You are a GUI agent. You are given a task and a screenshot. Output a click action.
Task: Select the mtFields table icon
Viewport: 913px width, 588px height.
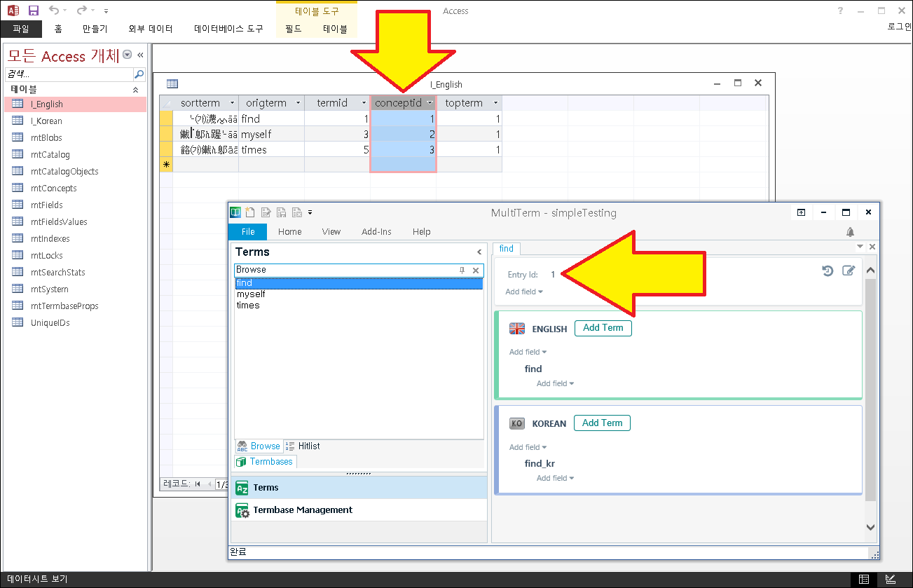[x=18, y=205]
